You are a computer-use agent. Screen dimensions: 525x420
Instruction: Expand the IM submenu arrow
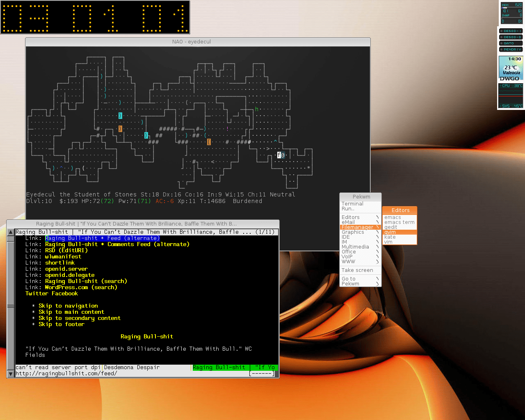click(x=377, y=242)
